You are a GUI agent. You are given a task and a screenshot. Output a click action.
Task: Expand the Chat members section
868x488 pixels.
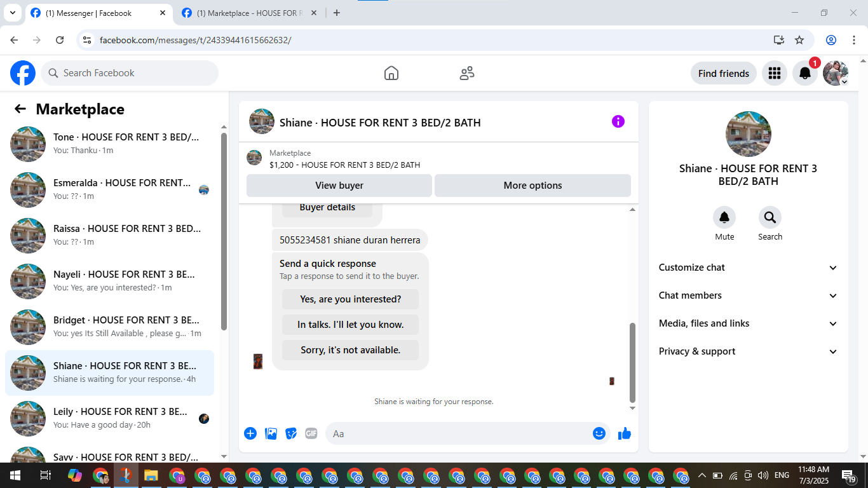coord(748,295)
